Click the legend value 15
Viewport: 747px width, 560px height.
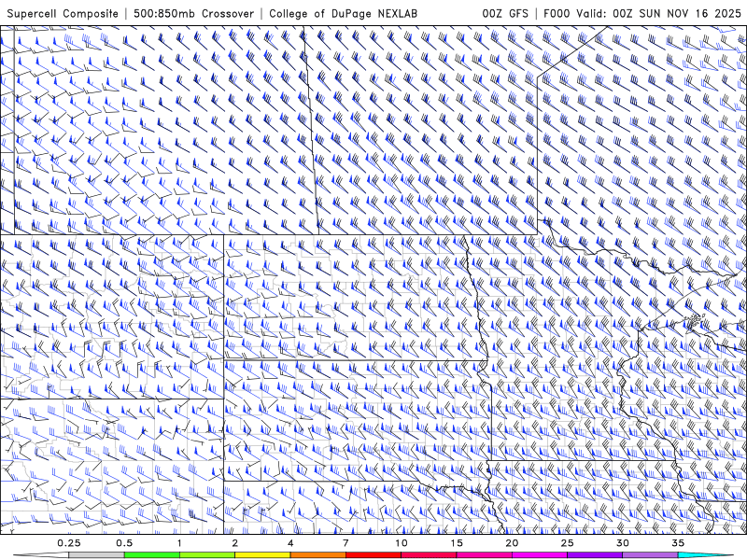click(x=457, y=543)
